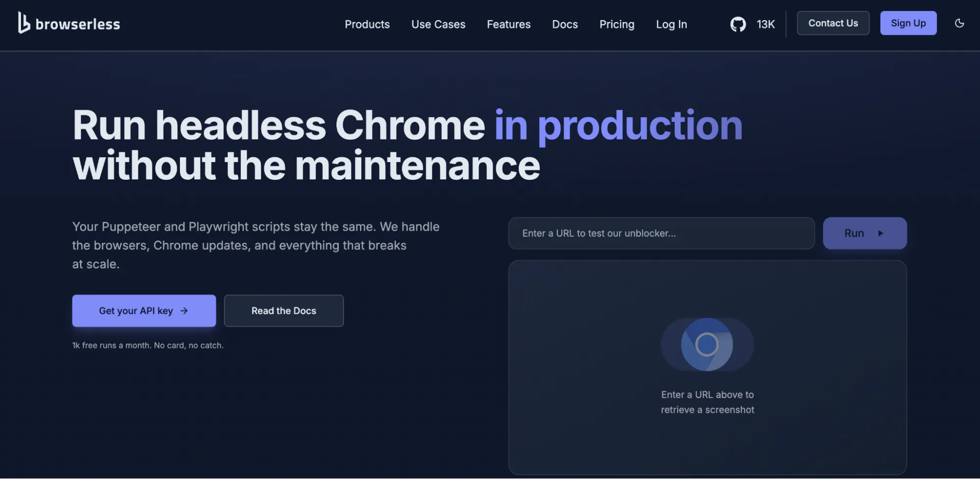Open the Products menu

[x=367, y=24]
